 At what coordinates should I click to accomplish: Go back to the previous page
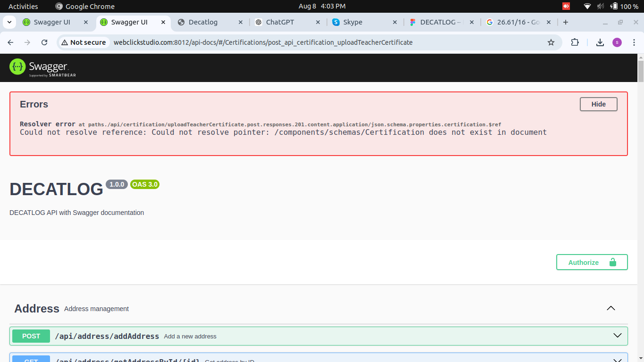click(x=10, y=42)
